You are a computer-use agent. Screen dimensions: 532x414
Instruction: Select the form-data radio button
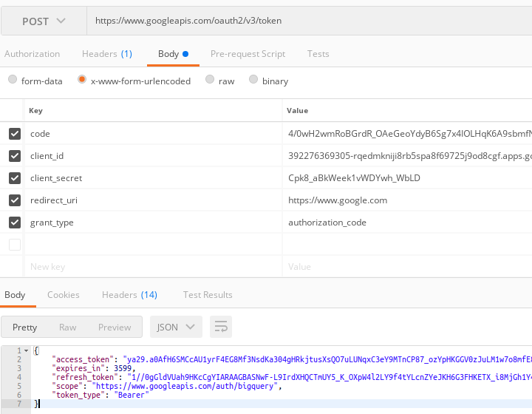click(13, 79)
